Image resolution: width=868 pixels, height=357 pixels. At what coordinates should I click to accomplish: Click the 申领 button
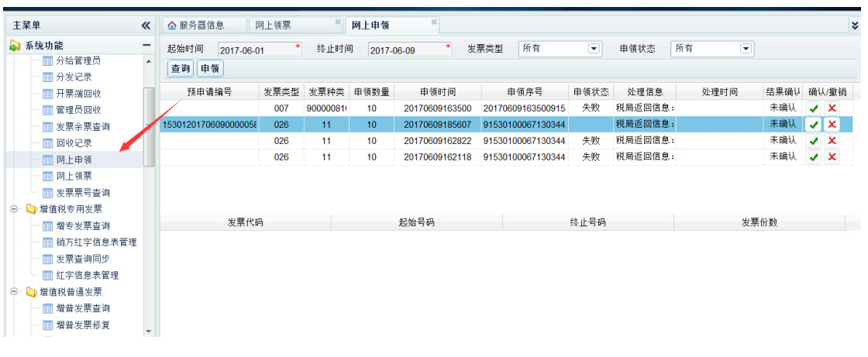click(210, 69)
